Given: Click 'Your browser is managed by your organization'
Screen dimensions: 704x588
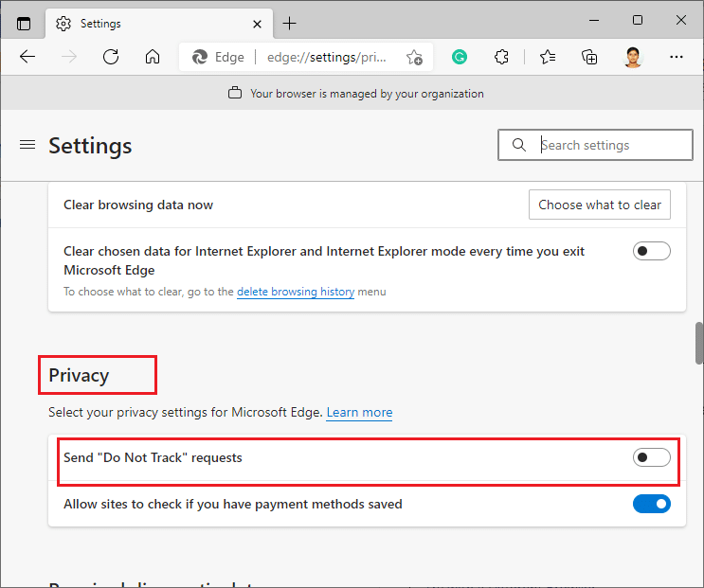Looking at the screenshot, I should [x=367, y=94].
